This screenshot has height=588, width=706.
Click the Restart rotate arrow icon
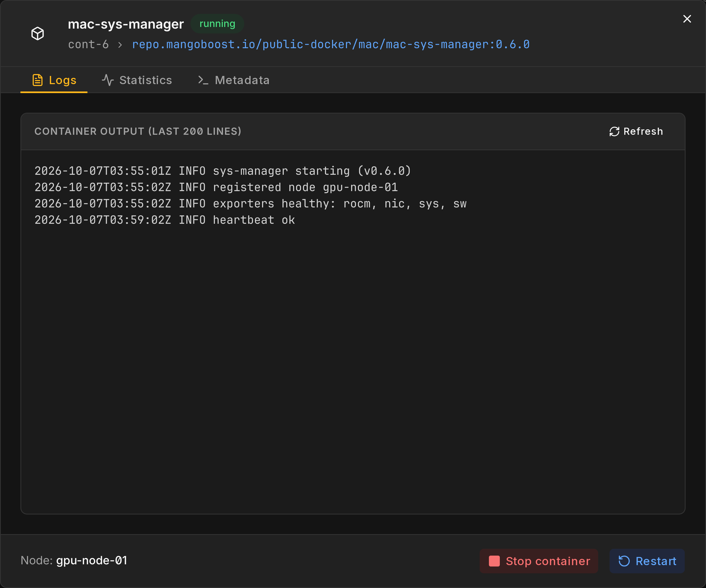click(x=624, y=561)
